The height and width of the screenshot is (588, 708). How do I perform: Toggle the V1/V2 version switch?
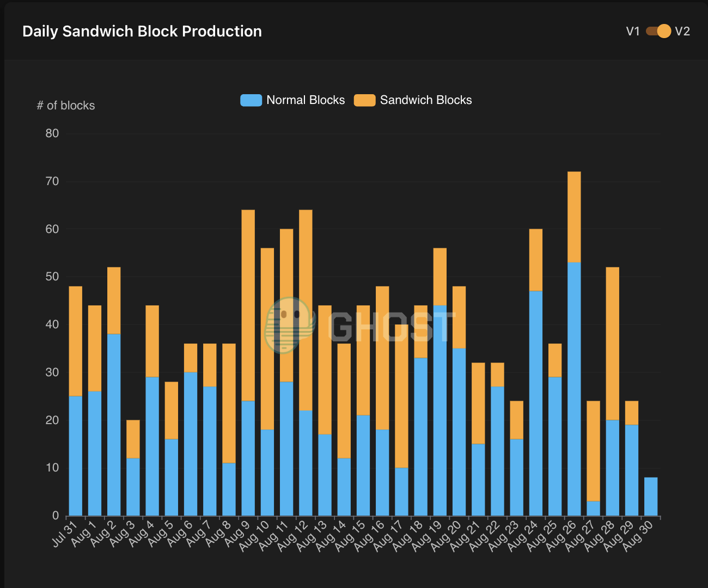point(658,31)
